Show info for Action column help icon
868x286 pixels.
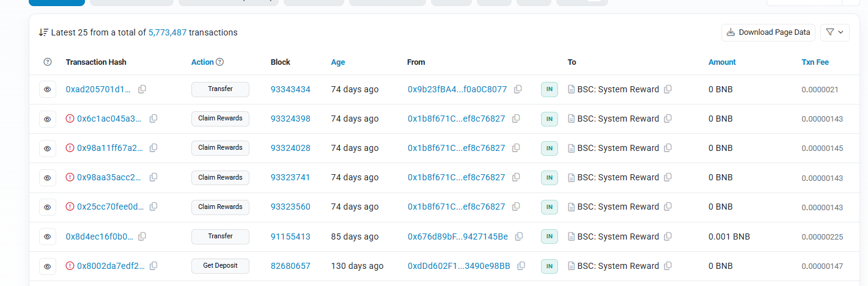pos(220,62)
